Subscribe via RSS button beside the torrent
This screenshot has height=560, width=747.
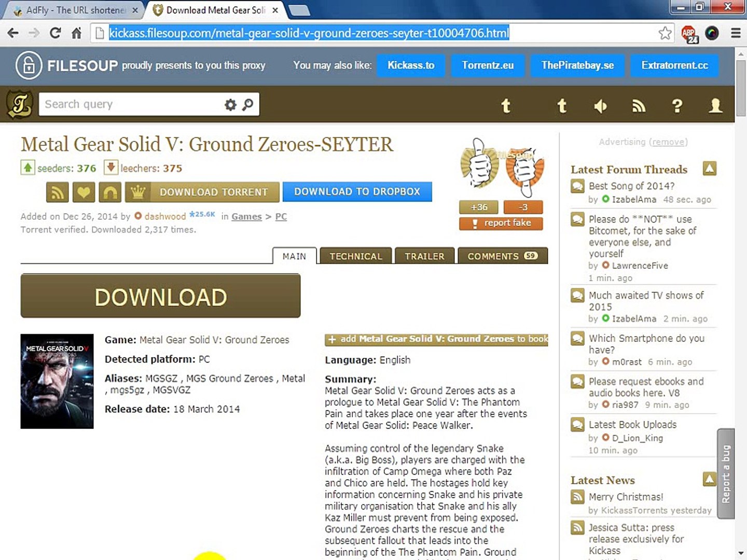pos(57,192)
